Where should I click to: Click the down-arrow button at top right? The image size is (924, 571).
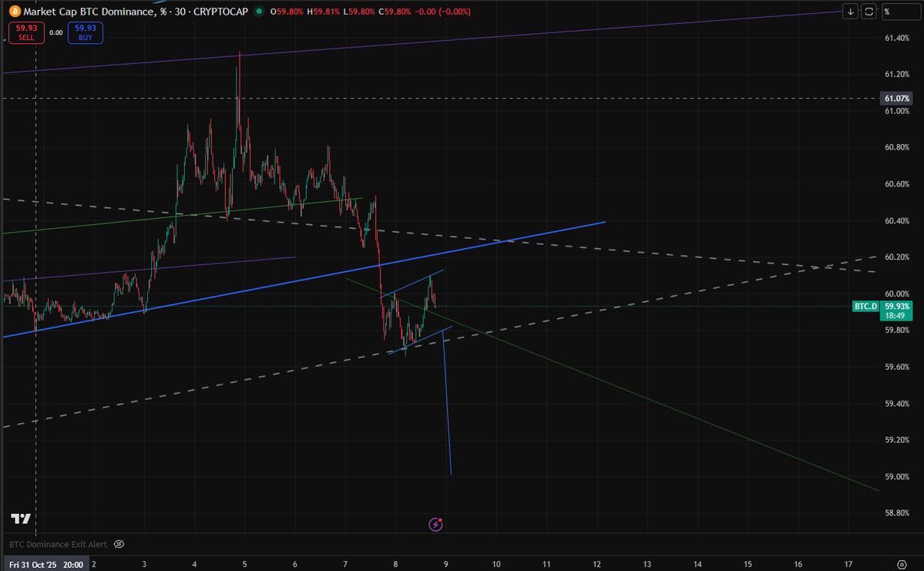[850, 12]
